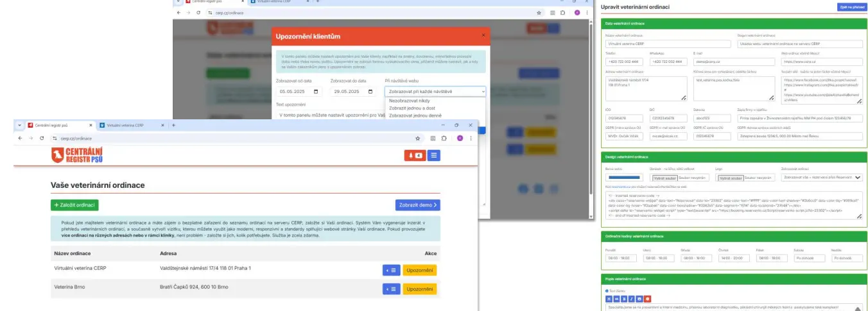Open calendar picker in Zobrazovat do data field
Screen dimensions: 868x311
click(370, 92)
